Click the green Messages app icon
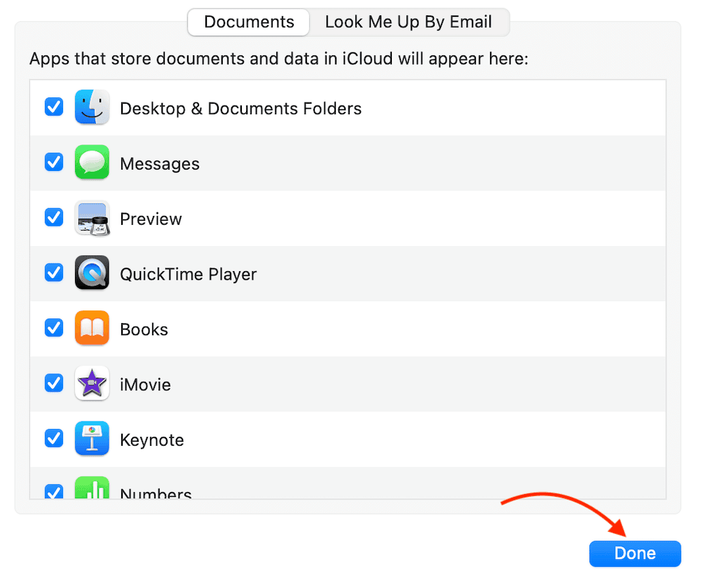Screen dimensions: 701x588 (92, 162)
